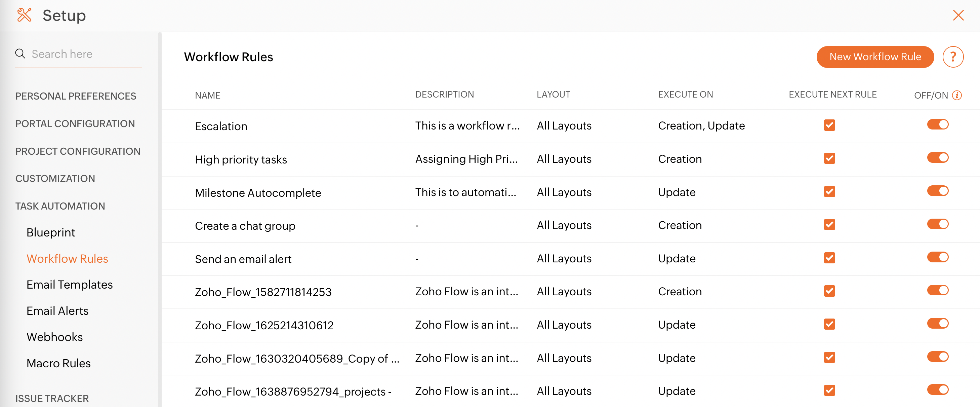Expand Issue Tracker section

[x=52, y=398]
